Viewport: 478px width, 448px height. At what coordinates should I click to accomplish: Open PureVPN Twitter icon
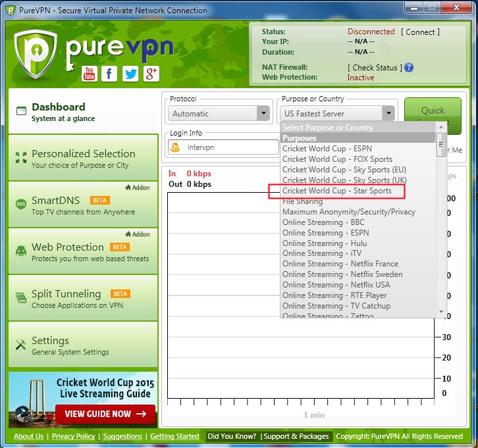pos(130,74)
